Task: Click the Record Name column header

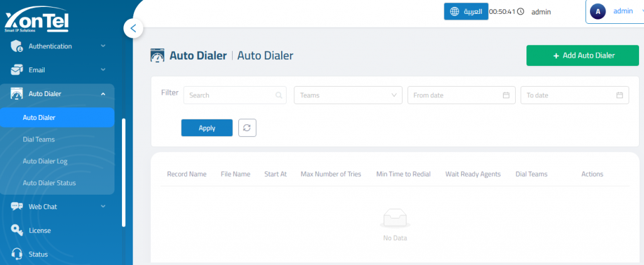Action: (186, 174)
